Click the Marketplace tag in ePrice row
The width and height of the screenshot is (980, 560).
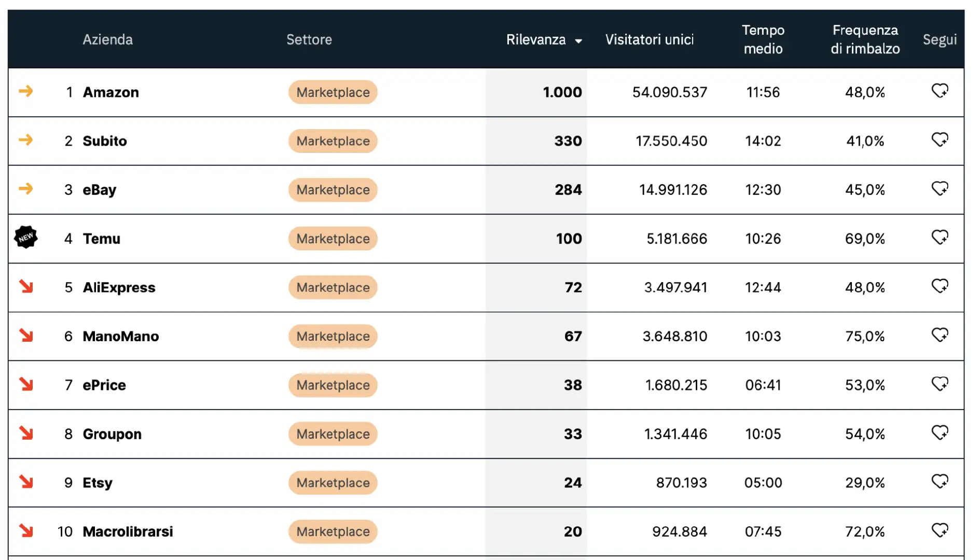coord(333,385)
